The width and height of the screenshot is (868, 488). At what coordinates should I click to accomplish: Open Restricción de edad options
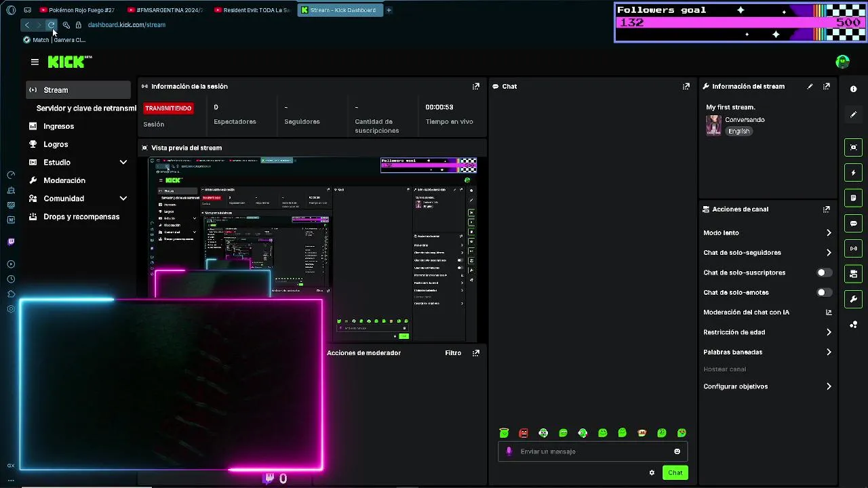pos(767,332)
